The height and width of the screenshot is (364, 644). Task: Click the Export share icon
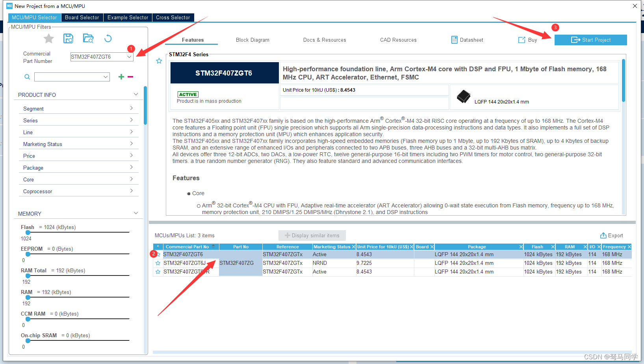[x=603, y=235]
